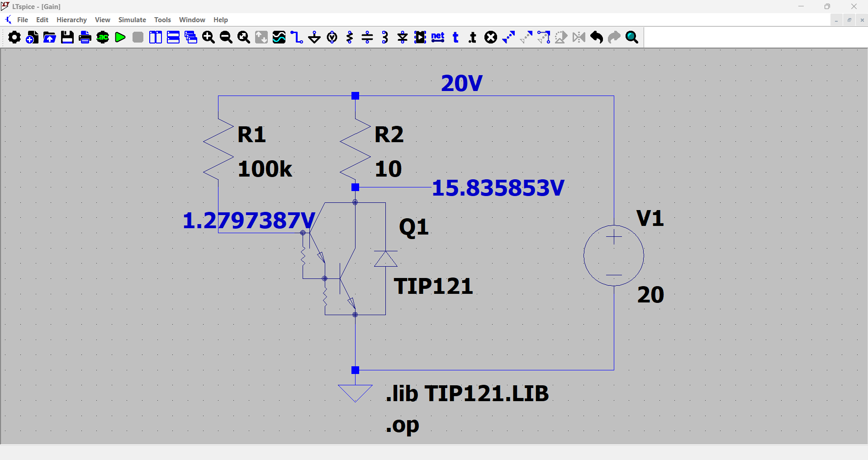The width and height of the screenshot is (868, 460).
Task: Open the Tools menu
Action: point(162,20)
